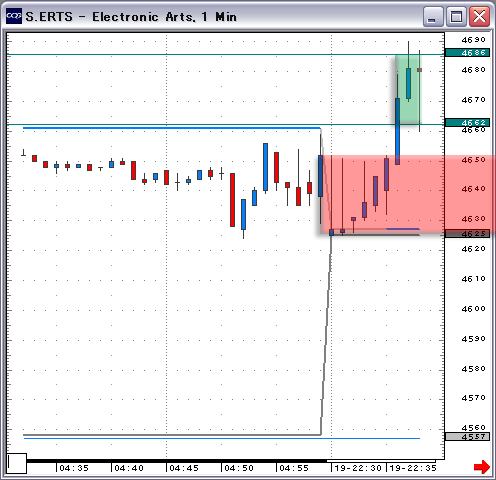The image size is (496, 480).
Task: Click the 46.90 price scale value
Action: 473,40
